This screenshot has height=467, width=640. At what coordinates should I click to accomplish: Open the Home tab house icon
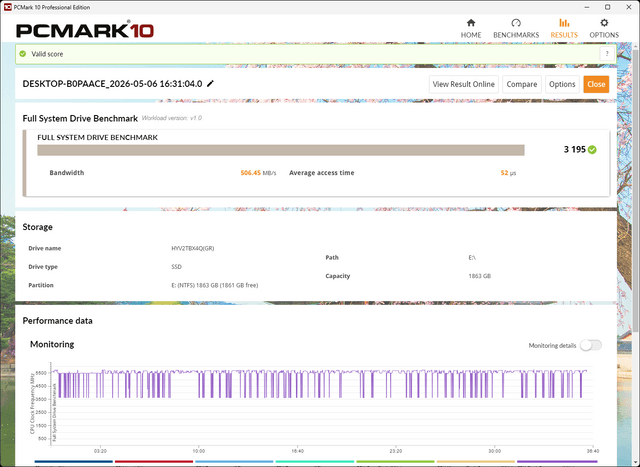pyautogui.click(x=471, y=23)
